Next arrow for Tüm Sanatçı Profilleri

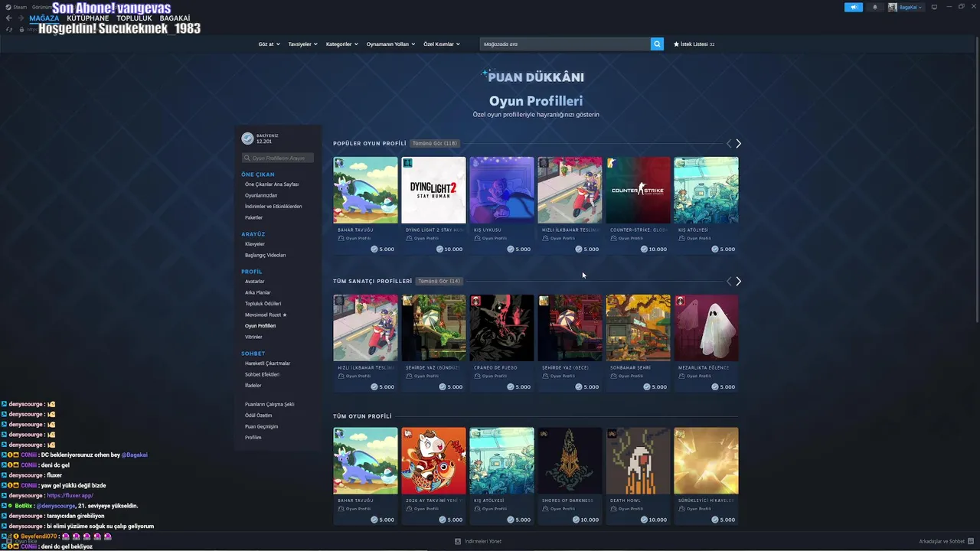738,282
